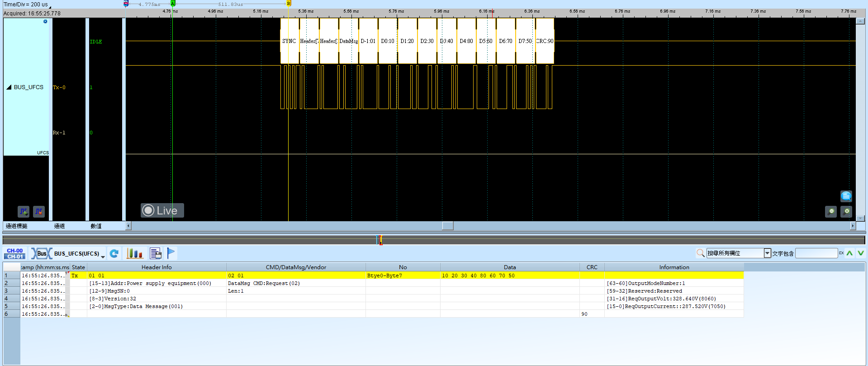Screen dimensions: 868x366
Task: Click the waveform scroll right arrow
Action: [853, 226]
